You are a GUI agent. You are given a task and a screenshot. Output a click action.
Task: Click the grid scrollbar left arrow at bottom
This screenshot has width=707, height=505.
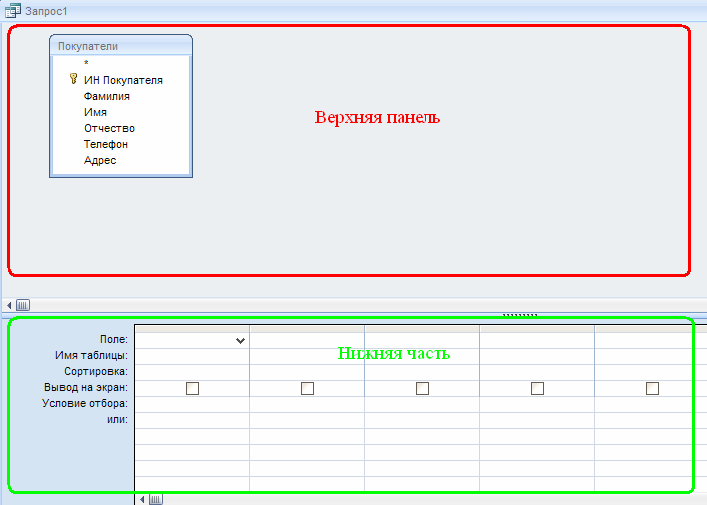click(x=142, y=499)
